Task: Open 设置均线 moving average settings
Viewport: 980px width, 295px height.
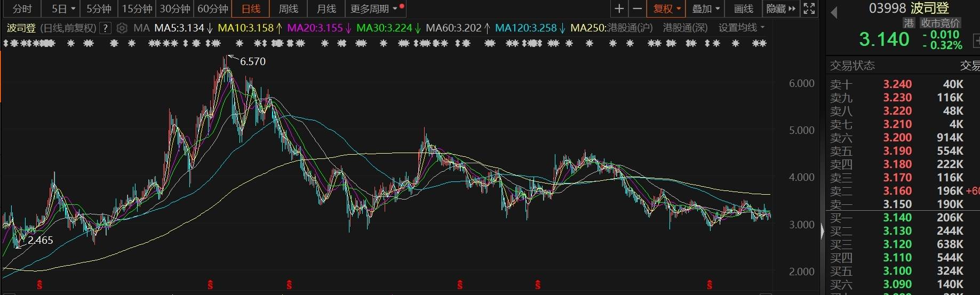Action: click(x=741, y=28)
